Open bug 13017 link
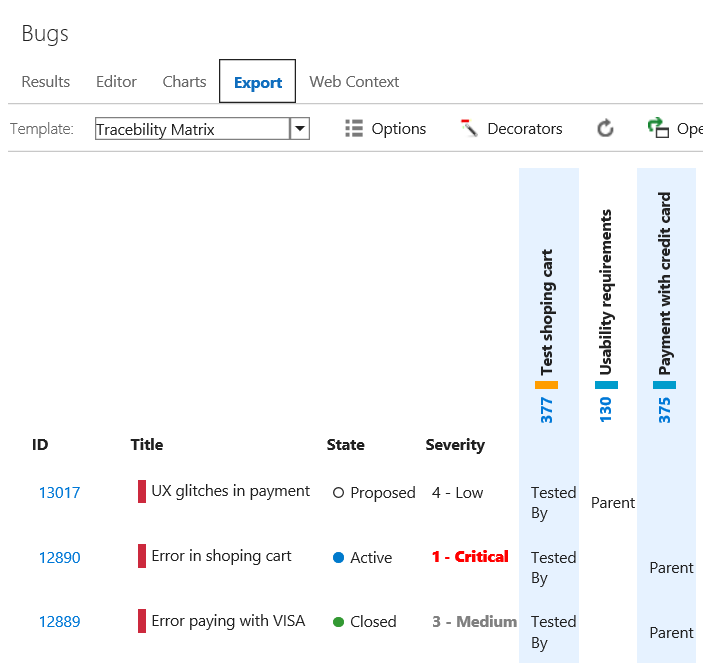 click(59, 493)
